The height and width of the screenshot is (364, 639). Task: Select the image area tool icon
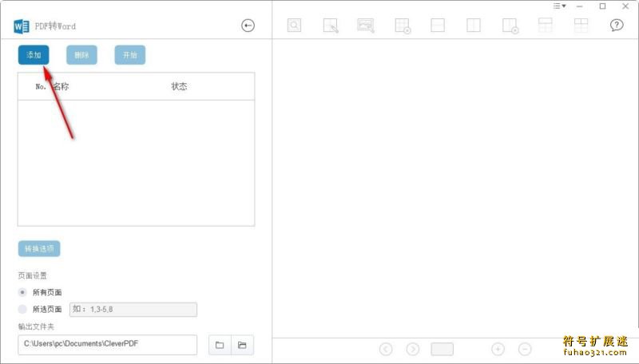tap(366, 26)
